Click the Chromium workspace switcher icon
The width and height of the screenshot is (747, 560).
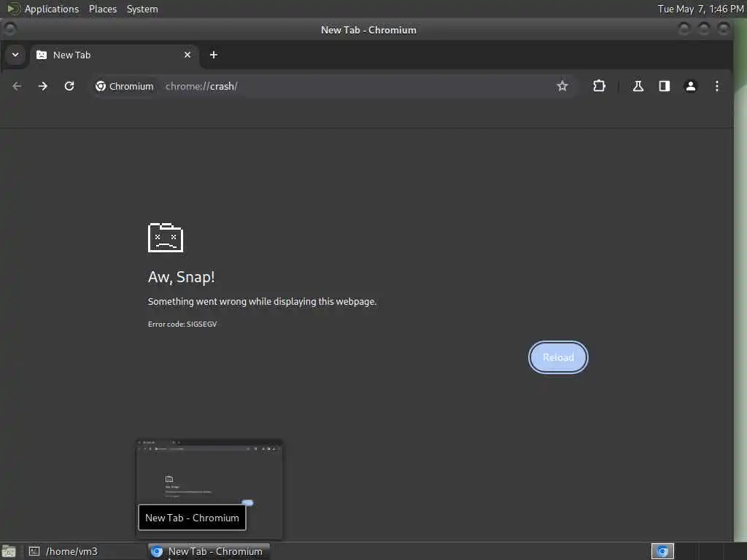coord(662,551)
